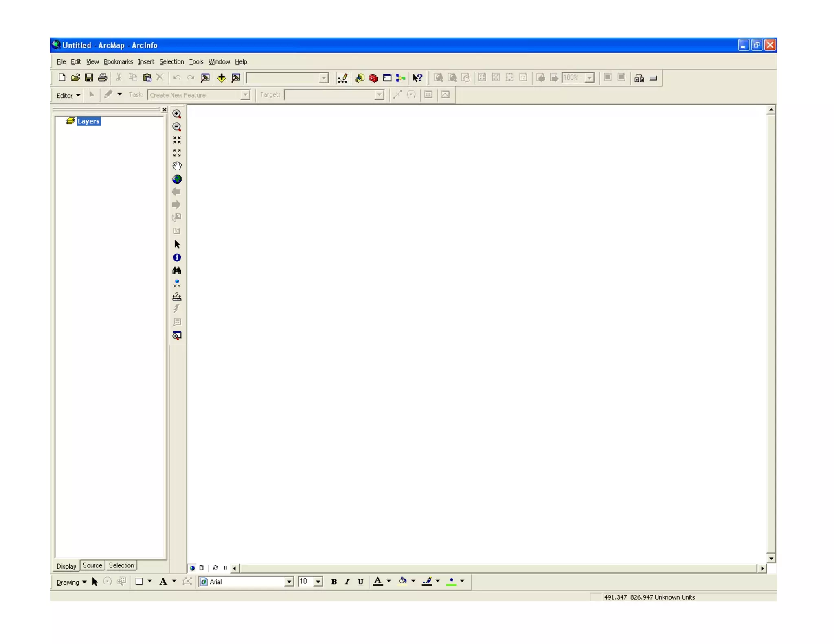Click the Go To XY tool

tap(177, 283)
